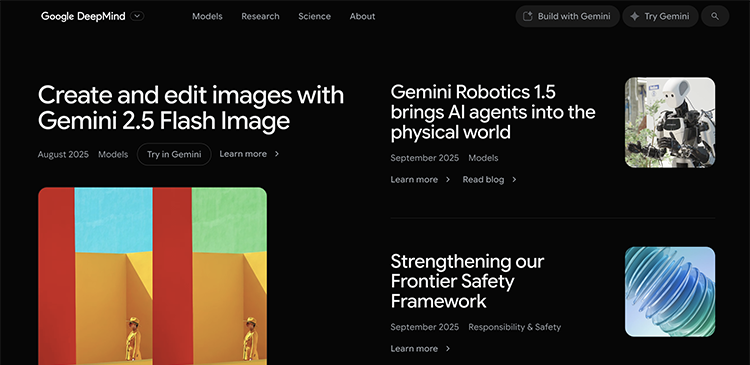Open the Gemini Robotics 1.5 headline
The height and width of the screenshot is (365, 750).
click(x=493, y=112)
